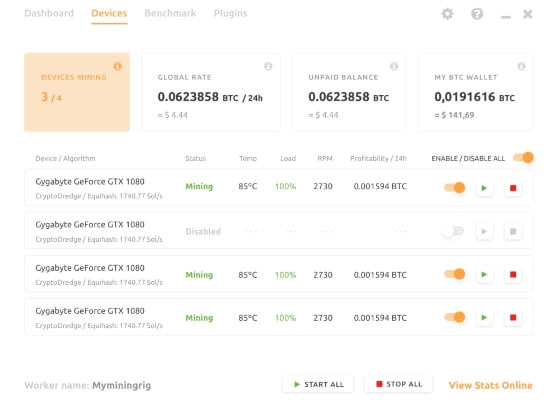
Task: Click info icon on Unpaid Balance card
Action: [394, 66]
